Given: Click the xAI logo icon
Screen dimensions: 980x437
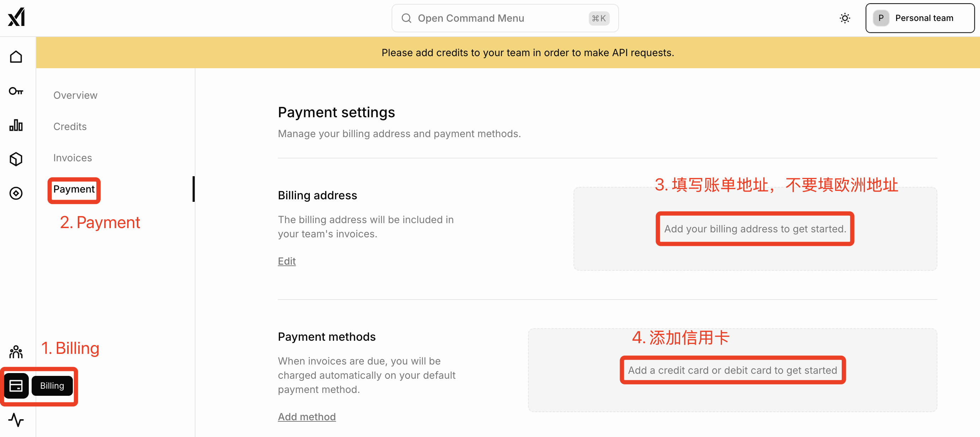Looking at the screenshot, I should [16, 17].
